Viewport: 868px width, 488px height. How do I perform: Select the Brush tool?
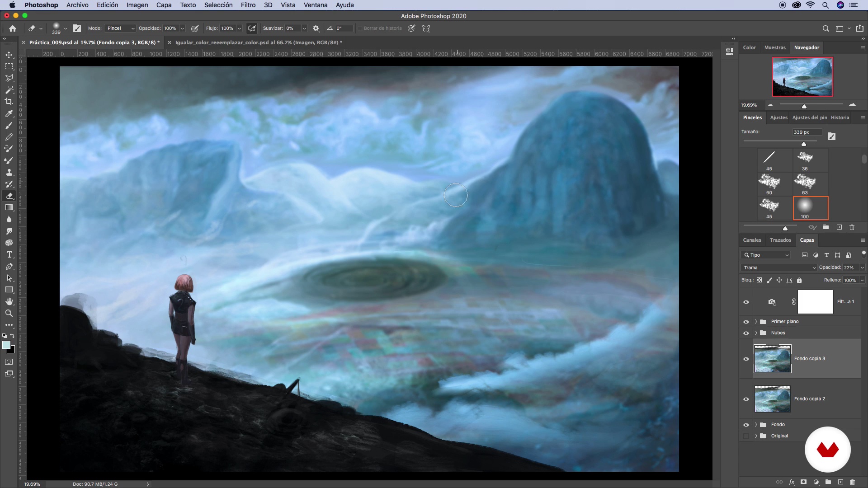pos(9,125)
